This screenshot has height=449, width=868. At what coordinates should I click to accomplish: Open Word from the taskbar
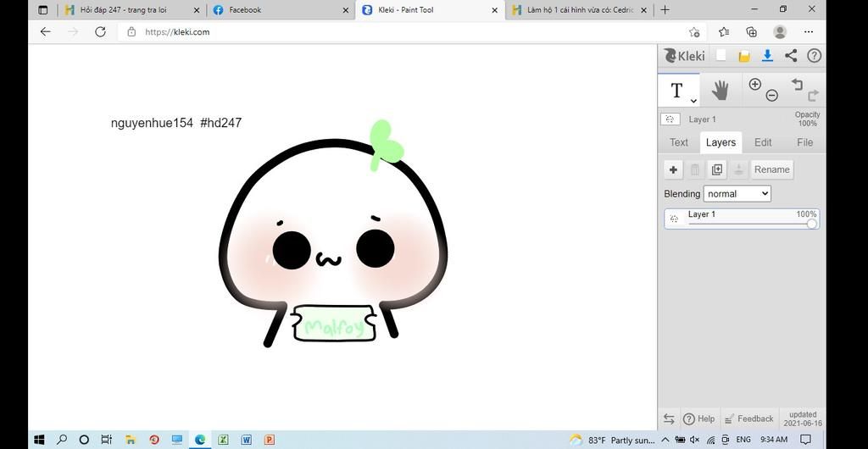click(247, 441)
